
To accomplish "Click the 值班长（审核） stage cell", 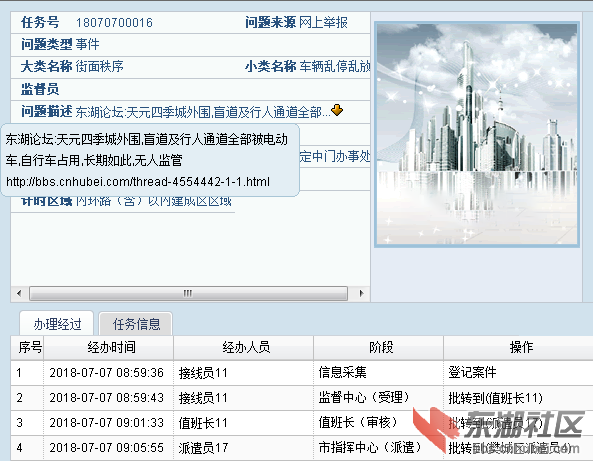I will (x=359, y=422).
